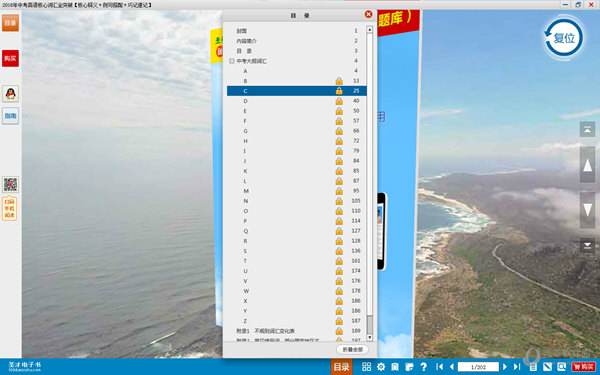
Task: Restore the application window size
Action: coord(578,5)
